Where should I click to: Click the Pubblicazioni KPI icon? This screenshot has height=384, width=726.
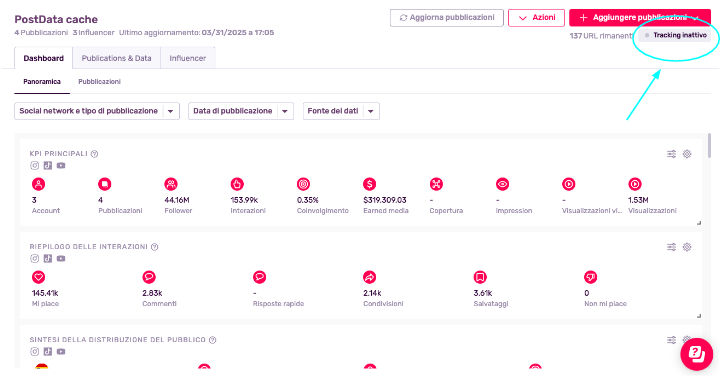(105, 184)
